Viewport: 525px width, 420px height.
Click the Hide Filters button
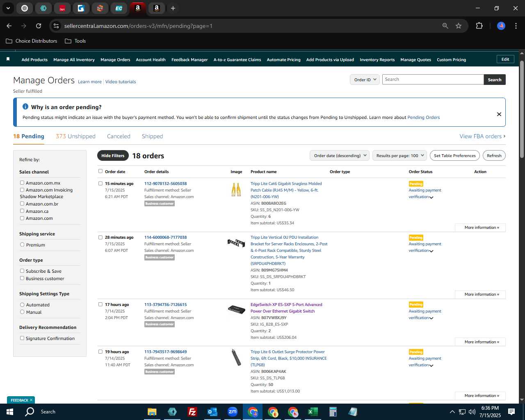[113, 155]
